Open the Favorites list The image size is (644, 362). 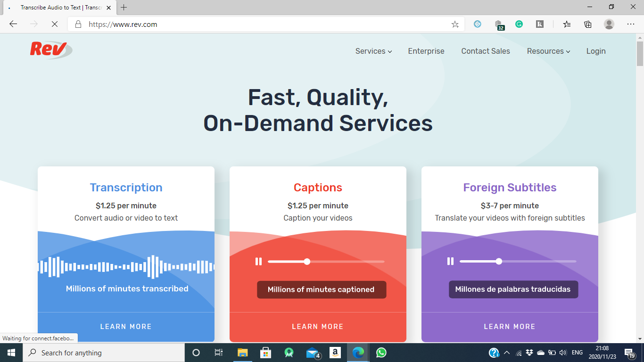(567, 24)
